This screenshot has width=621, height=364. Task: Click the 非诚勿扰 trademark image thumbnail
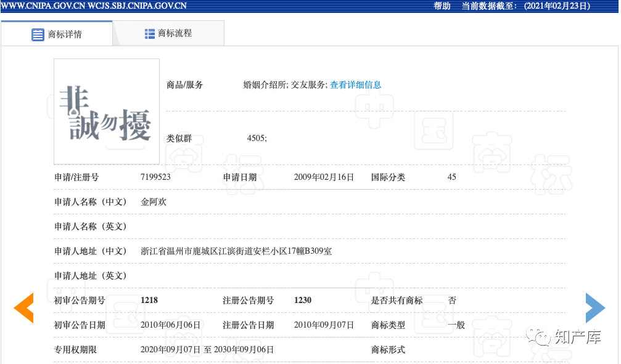pyautogui.click(x=106, y=111)
